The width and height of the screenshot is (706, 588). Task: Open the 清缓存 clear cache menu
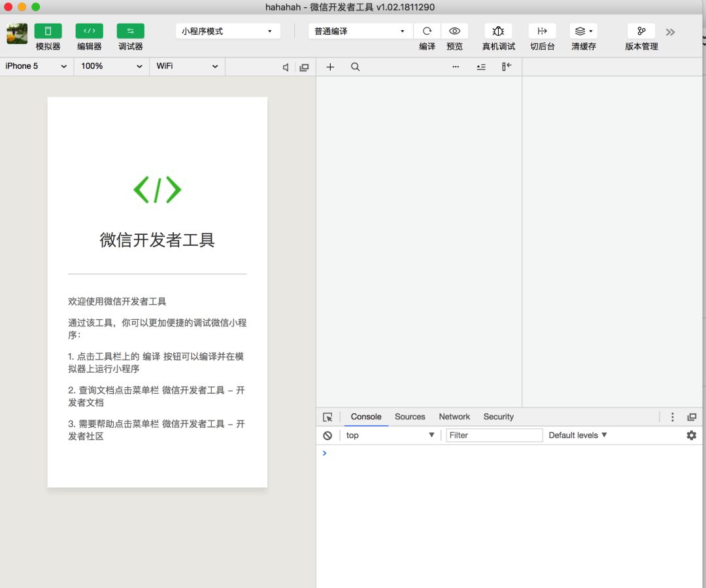coord(584,31)
